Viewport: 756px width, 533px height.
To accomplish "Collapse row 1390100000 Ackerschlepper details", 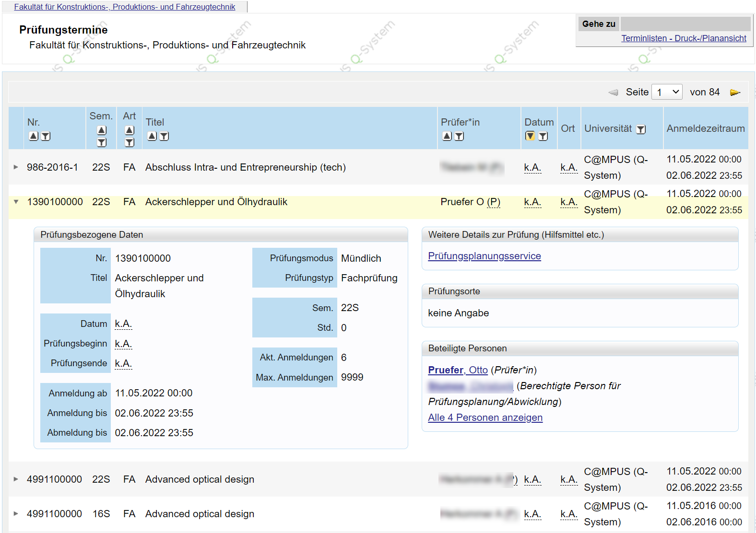I will pos(16,202).
